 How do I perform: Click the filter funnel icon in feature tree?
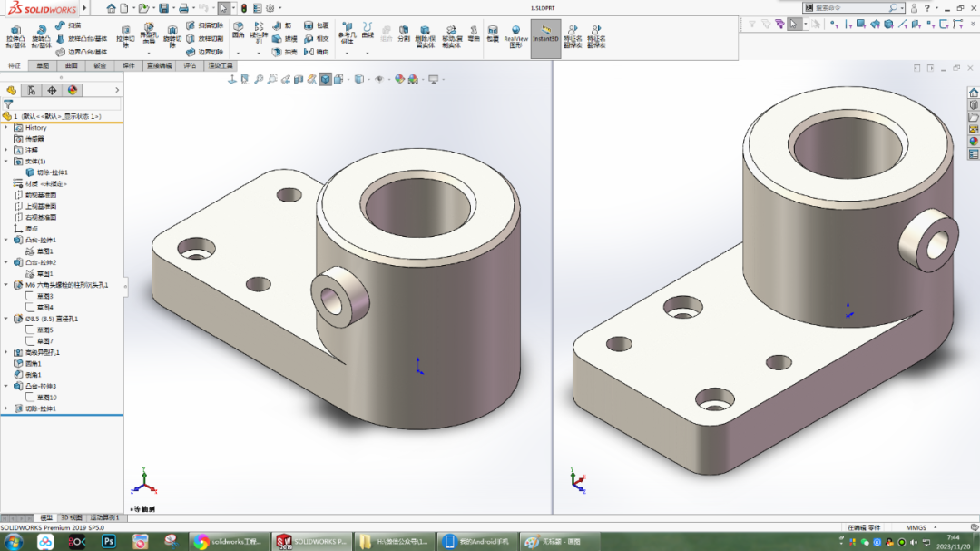point(8,104)
